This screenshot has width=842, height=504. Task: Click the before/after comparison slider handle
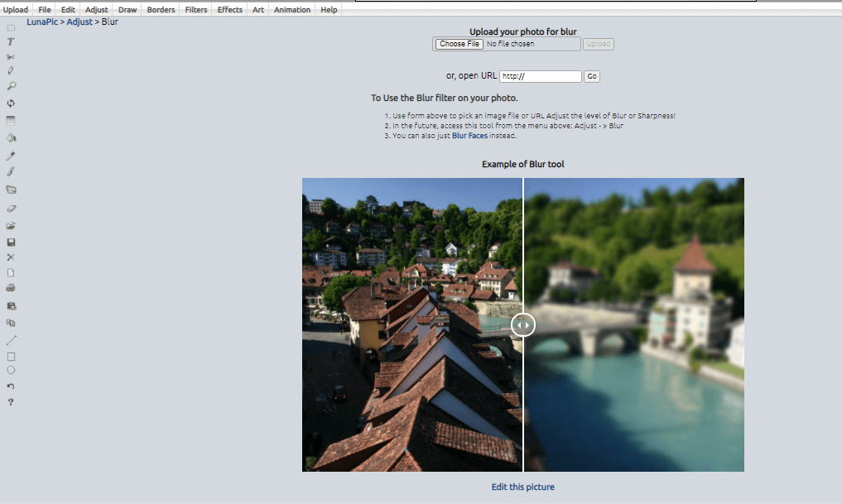pyautogui.click(x=523, y=324)
